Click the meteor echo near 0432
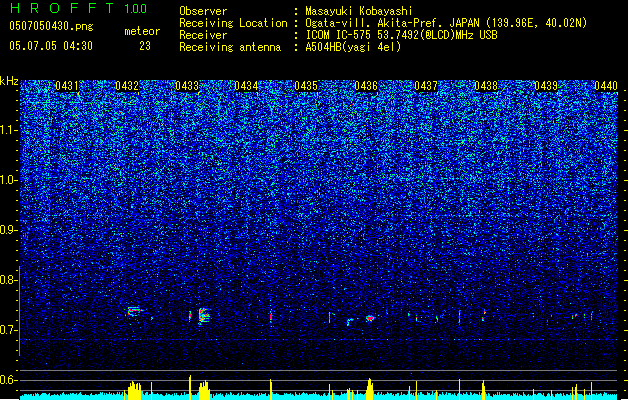Viewport: 629px width, 400px height. click(135, 311)
